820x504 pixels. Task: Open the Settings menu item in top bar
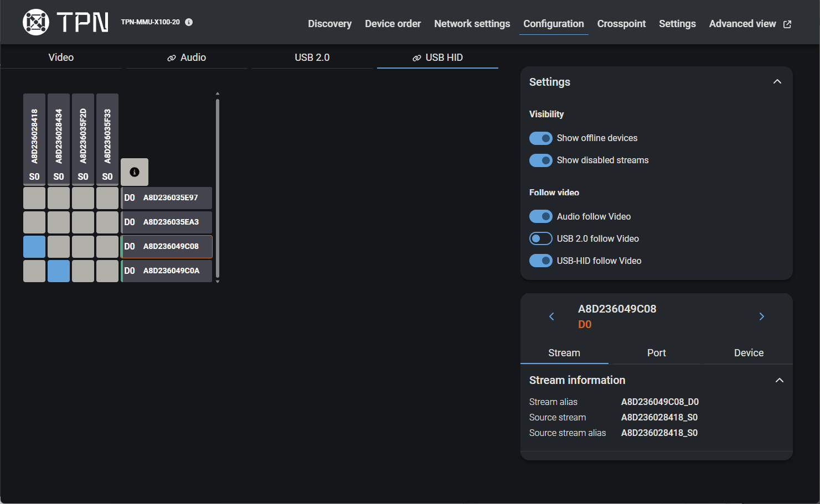[678, 24]
